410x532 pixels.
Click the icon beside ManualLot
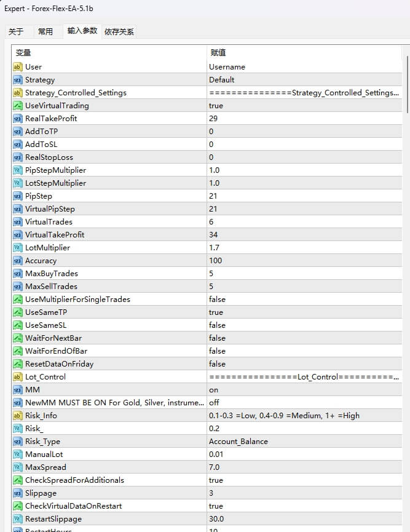[x=18, y=455]
